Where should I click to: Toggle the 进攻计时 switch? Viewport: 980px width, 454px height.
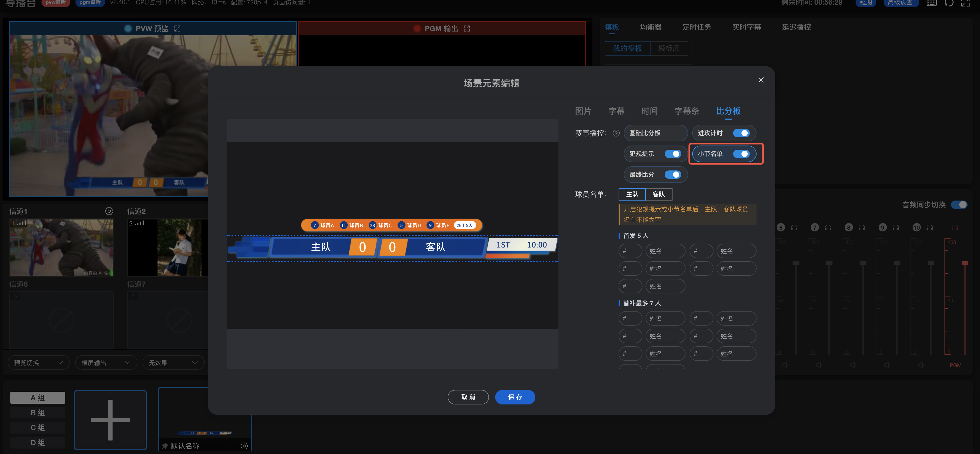coord(741,133)
